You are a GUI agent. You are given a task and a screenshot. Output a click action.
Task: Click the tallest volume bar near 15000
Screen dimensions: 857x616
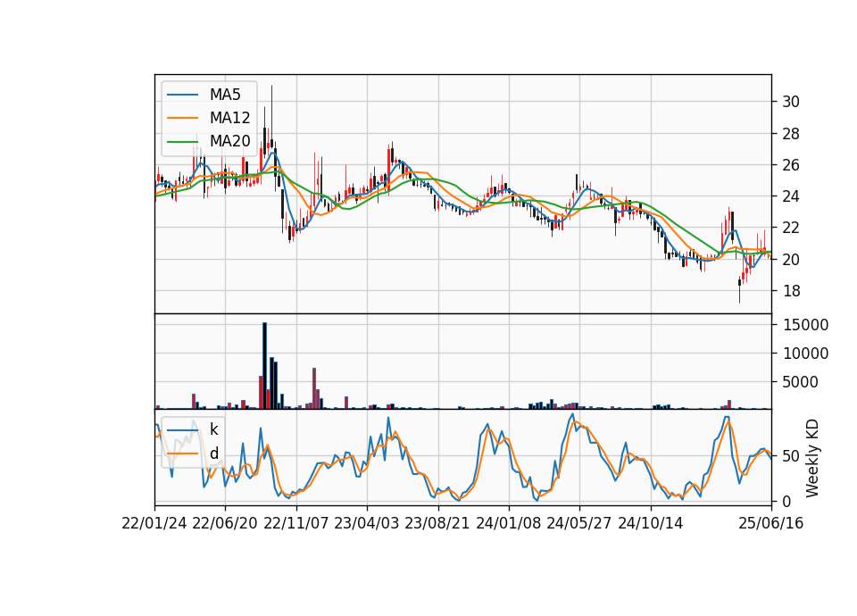click(x=264, y=366)
